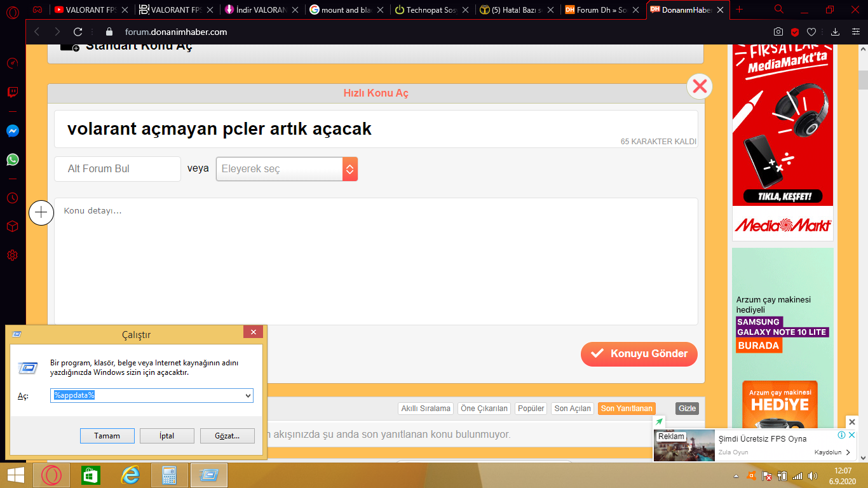Open the red ad blocker shield icon
This screenshot has width=868, height=488.
coord(795,32)
